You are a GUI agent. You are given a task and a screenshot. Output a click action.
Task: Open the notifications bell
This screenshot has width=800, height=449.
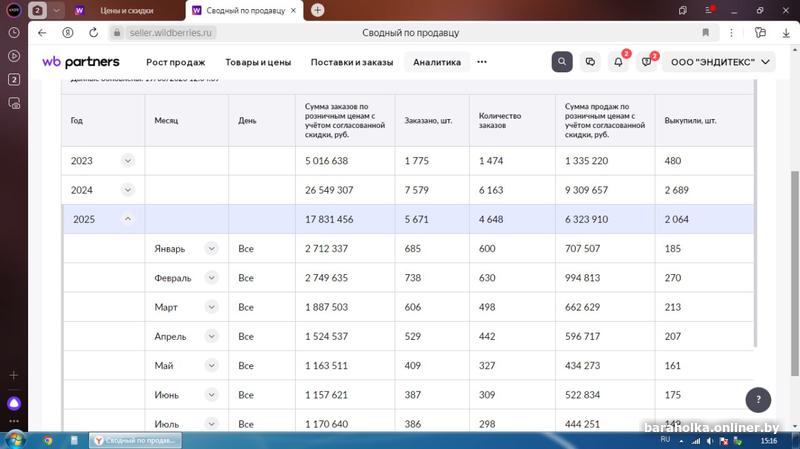pos(618,62)
